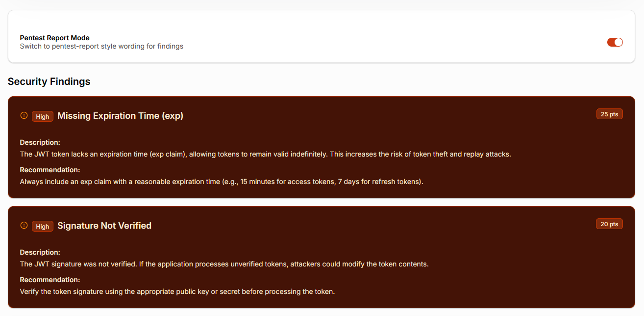Click the warning icon beside Missing Expiration Time
Image resolution: width=644 pixels, height=316 pixels.
coord(24,116)
